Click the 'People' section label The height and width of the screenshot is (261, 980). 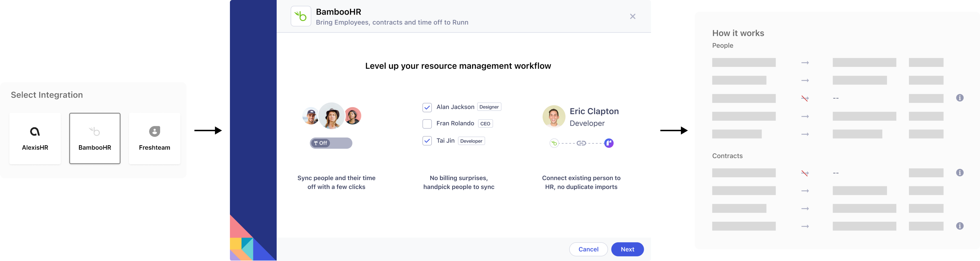(723, 46)
